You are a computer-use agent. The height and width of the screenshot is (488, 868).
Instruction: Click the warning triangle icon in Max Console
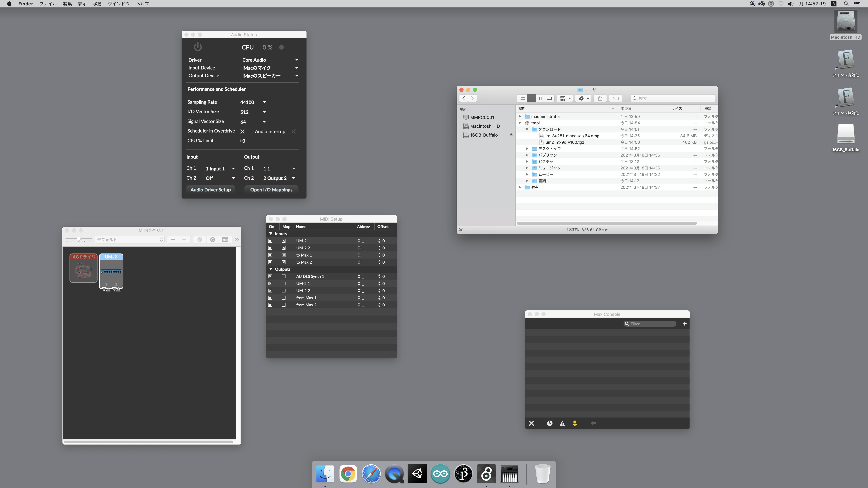pyautogui.click(x=562, y=423)
